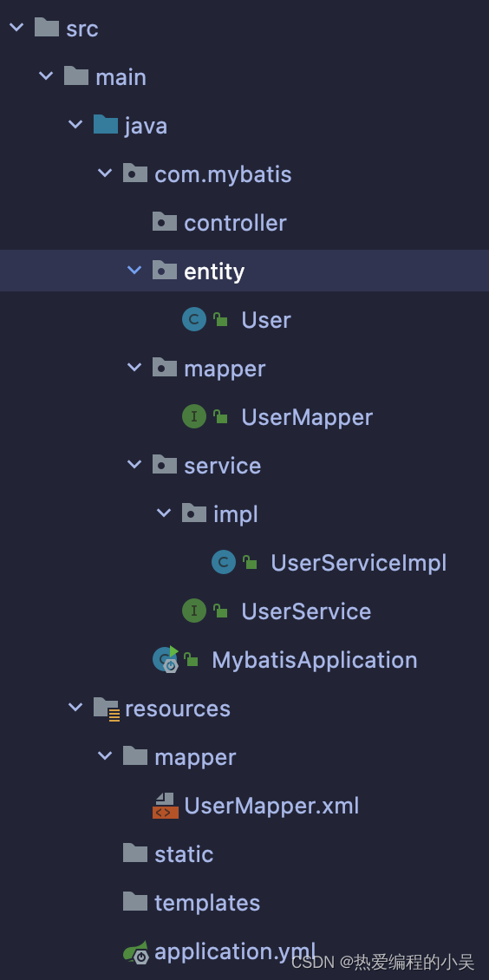Image resolution: width=489 pixels, height=980 pixels.
Task: Collapse the resources mapper folder arrow
Action: [105, 756]
